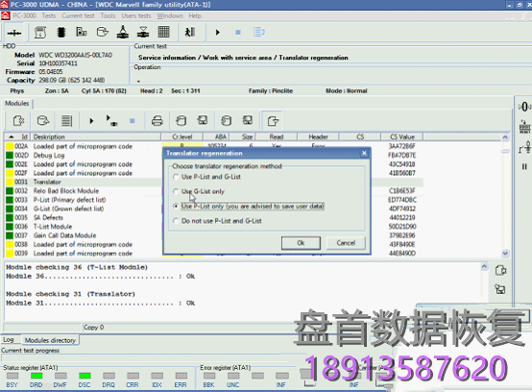The width and height of the screenshot is (532, 392).
Task: Open the Windows menu
Action: (x=170, y=15)
